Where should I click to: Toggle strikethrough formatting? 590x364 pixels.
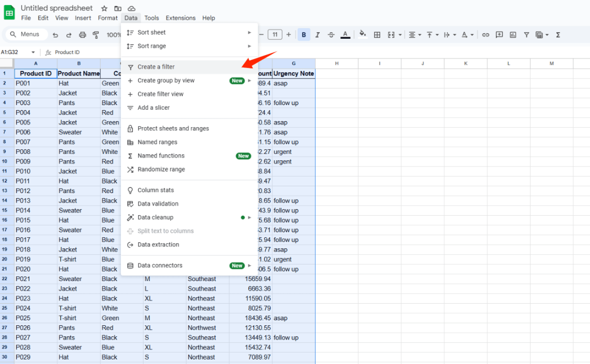(331, 35)
